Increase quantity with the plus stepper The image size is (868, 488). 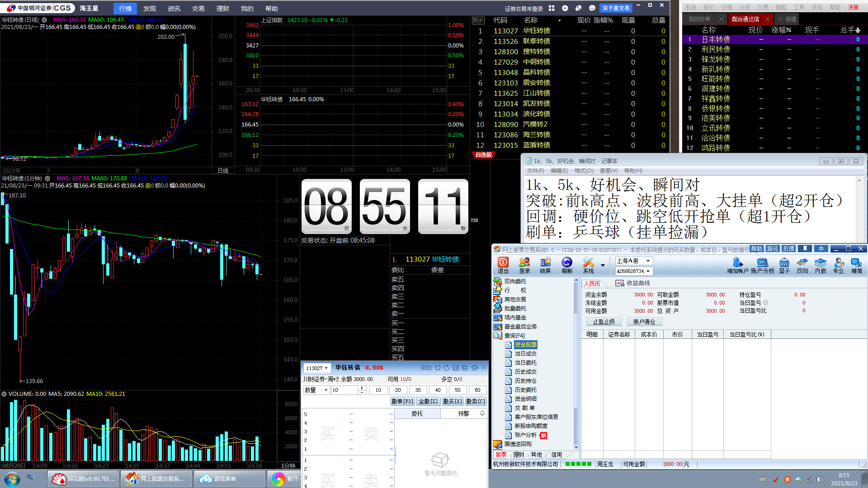[x=362, y=388]
